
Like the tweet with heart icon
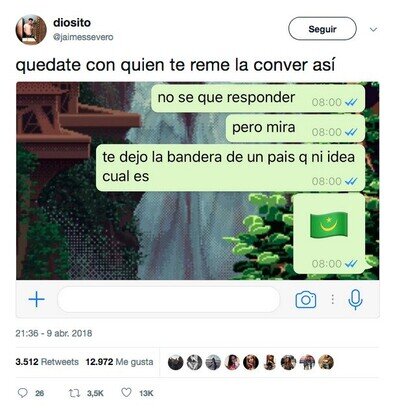126,393
